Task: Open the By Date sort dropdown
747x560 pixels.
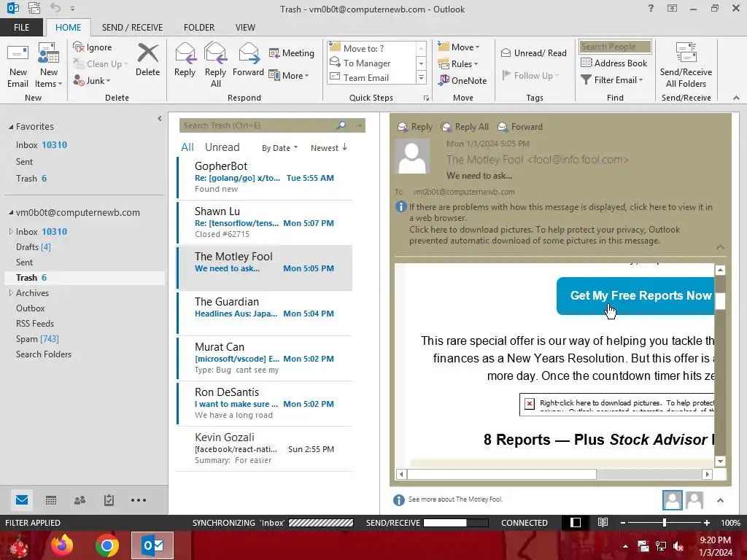Action: (x=279, y=147)
